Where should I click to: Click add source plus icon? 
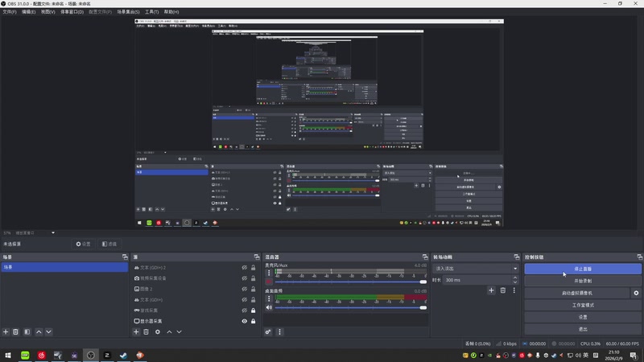(136, 331)
